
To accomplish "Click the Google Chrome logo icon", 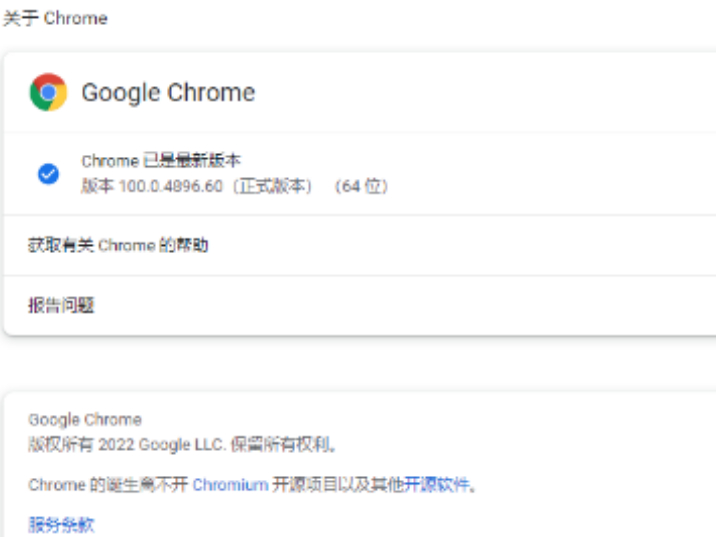I will click(48, 92).
